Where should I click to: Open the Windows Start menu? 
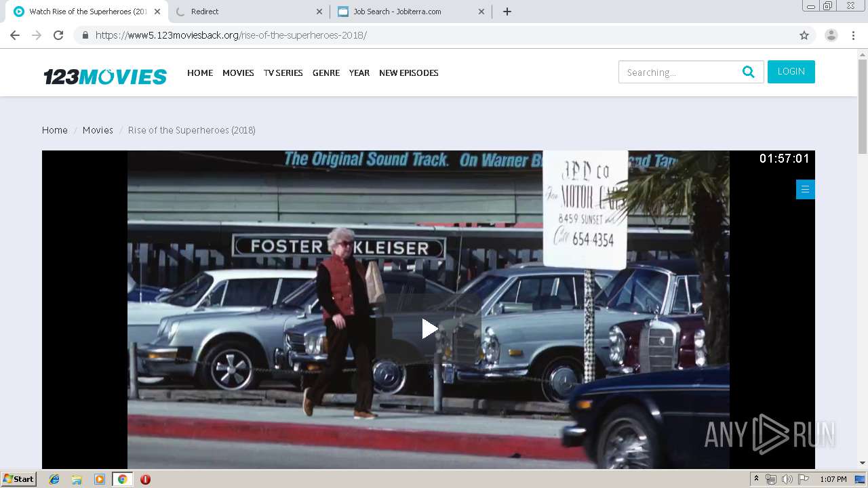point(19,479)
